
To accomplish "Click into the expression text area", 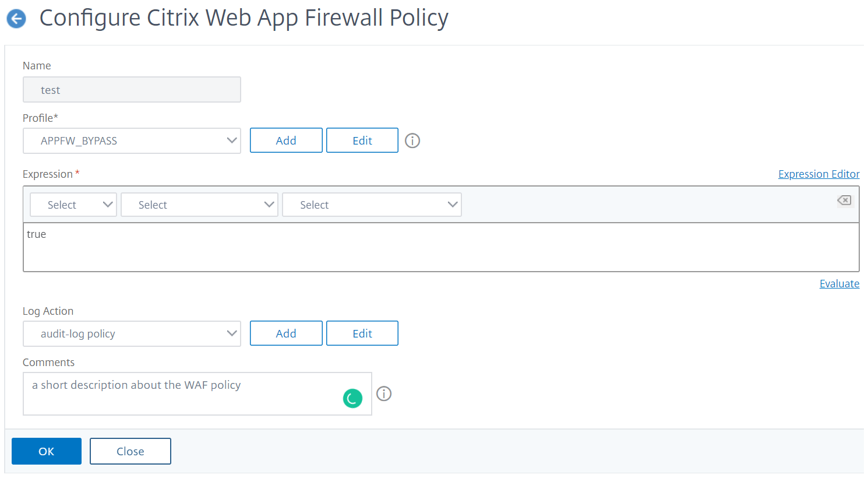I will 441,247.
